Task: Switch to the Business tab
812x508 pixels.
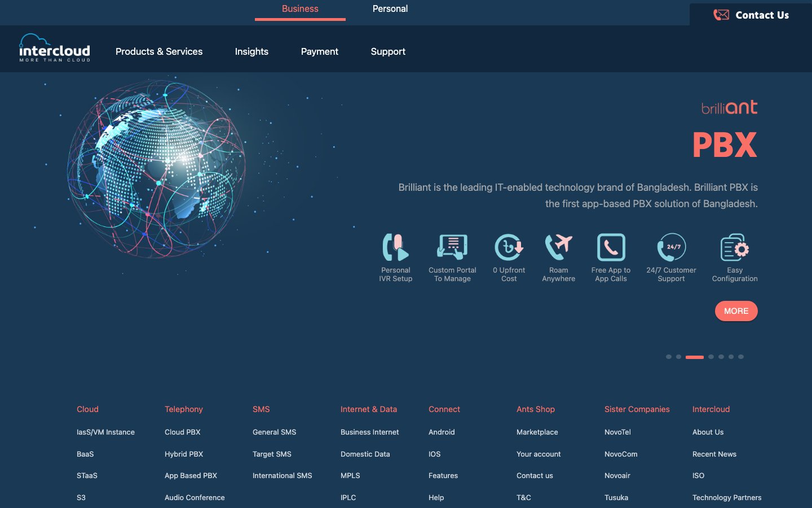Action: click(300, 9)
